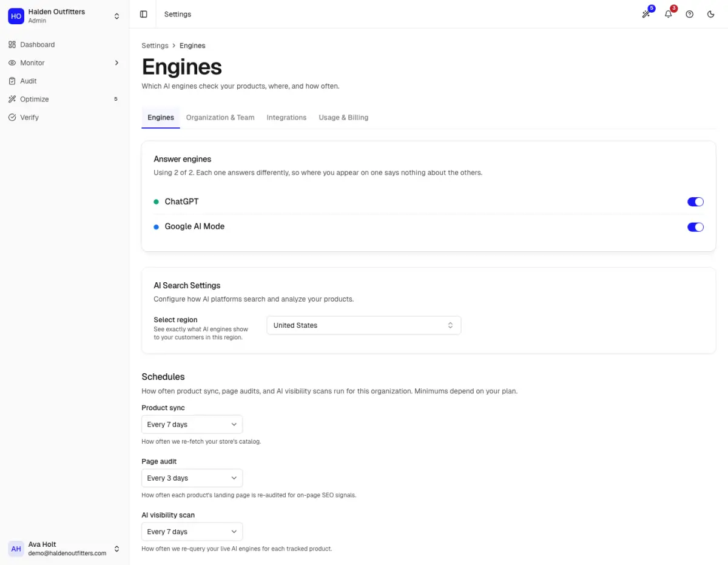This screenshot has width=728, height=565.
Task: Switch to Organization & Team tab
Action: point(220,117)
